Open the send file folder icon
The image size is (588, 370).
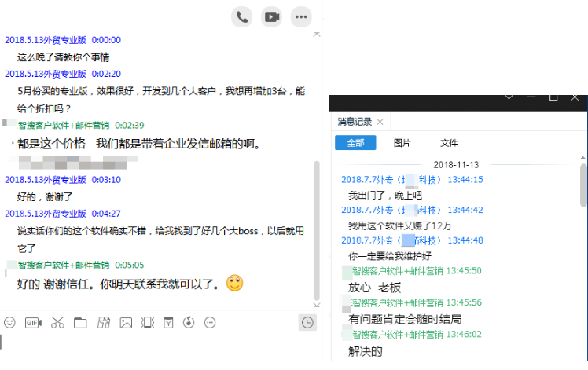click(80, 323)
